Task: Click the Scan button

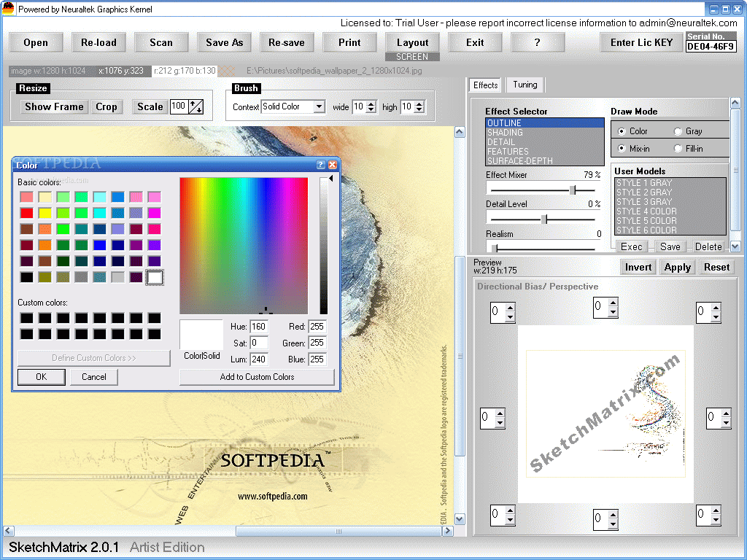Action: [161, 43]
